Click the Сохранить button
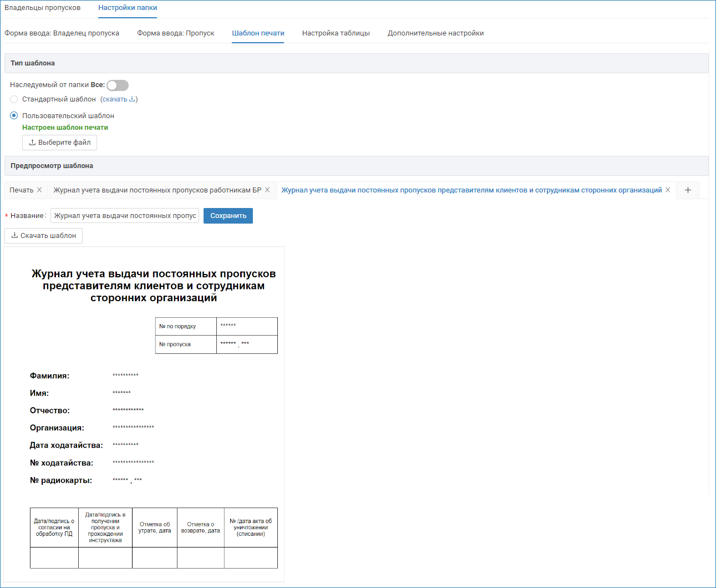This screenshot has height=588, width=716. pos(228,216)
